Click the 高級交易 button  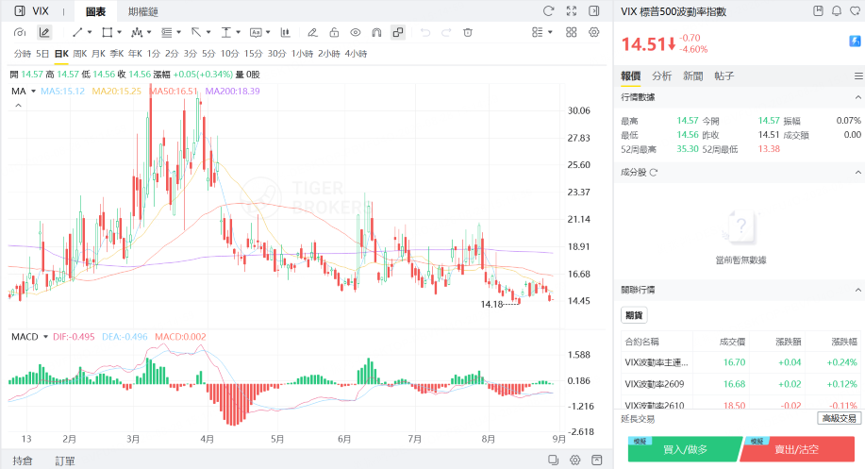[x=839, y=419]
